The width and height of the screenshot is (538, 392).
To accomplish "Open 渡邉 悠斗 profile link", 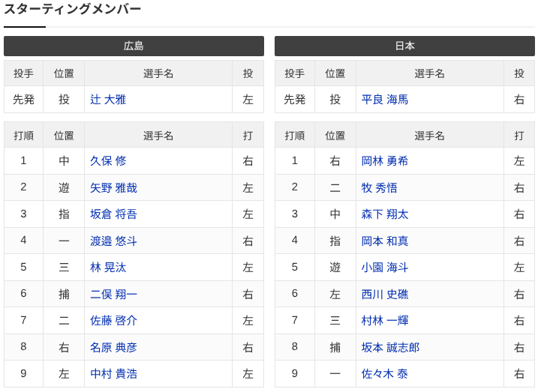I will [113, 241].
